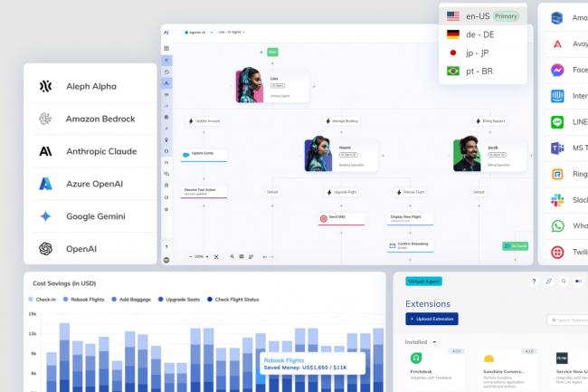
Task: Select jp - JP language
Action: 483,53
